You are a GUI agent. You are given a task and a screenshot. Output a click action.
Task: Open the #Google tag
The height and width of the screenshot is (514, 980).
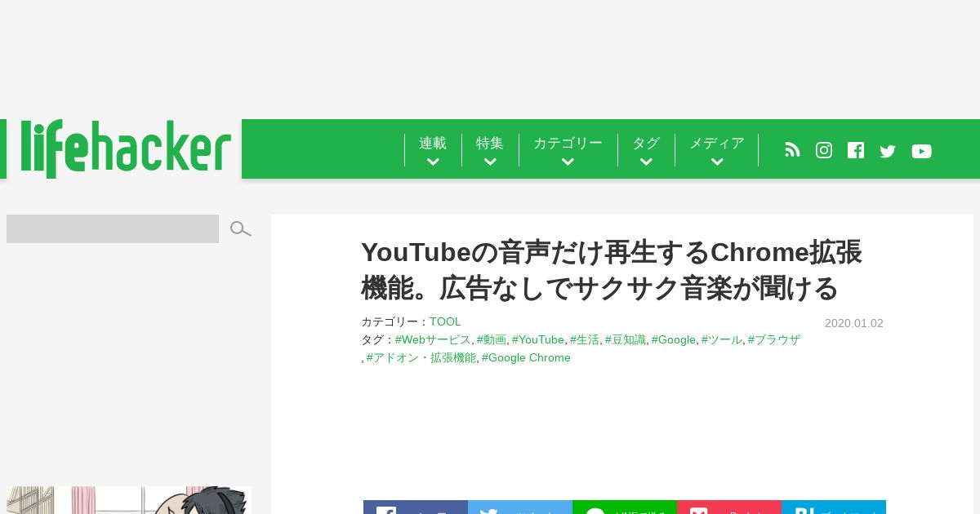click(x=673, y=340)
